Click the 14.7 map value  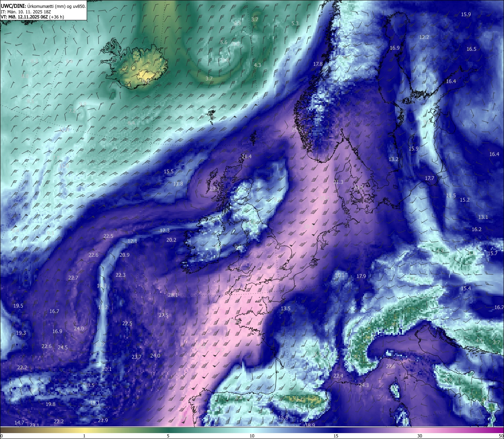click(19, 422)
